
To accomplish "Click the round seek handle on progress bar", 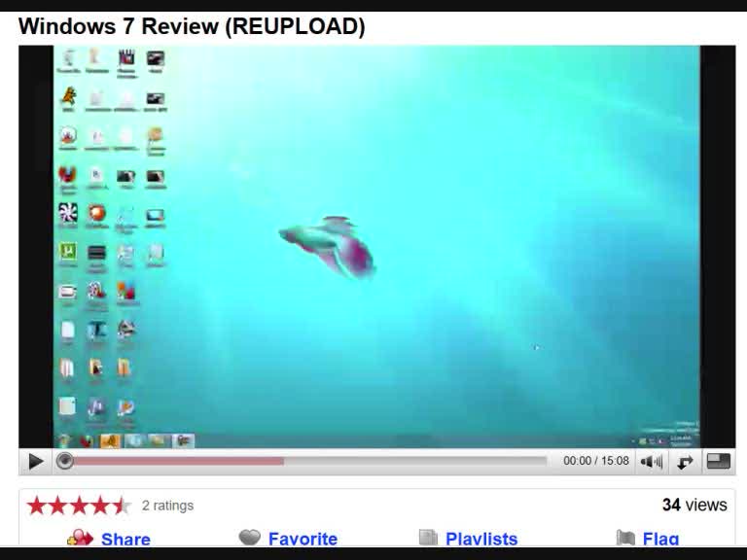I will [x=65, y=461].
